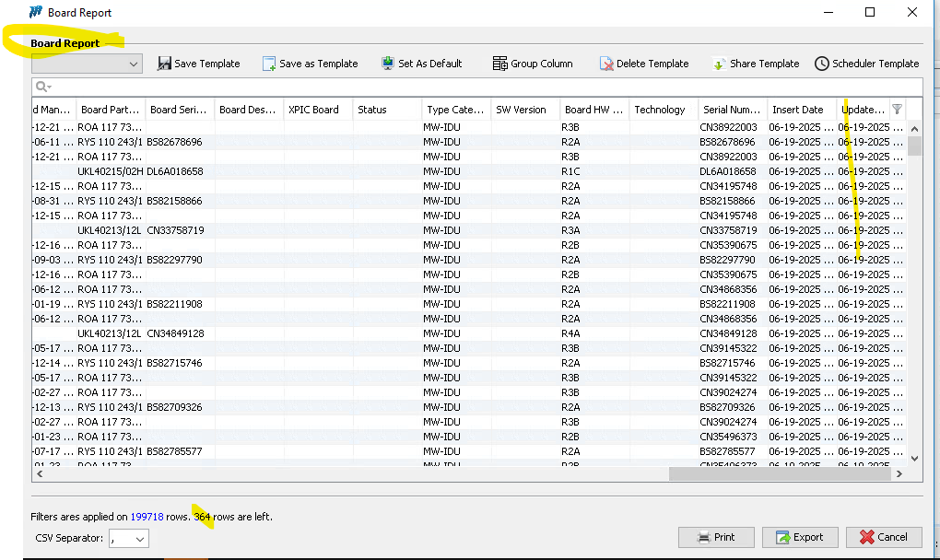The height and width of the screenshot is (560, 940).
Task: Click the vertical scrollbar down arrow
Action: coord(914,458)
